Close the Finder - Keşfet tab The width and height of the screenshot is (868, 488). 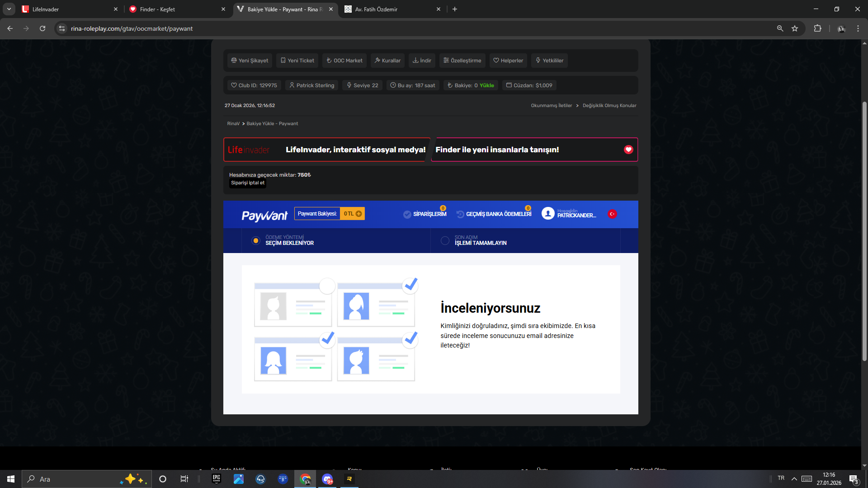[x=223, y=9]
